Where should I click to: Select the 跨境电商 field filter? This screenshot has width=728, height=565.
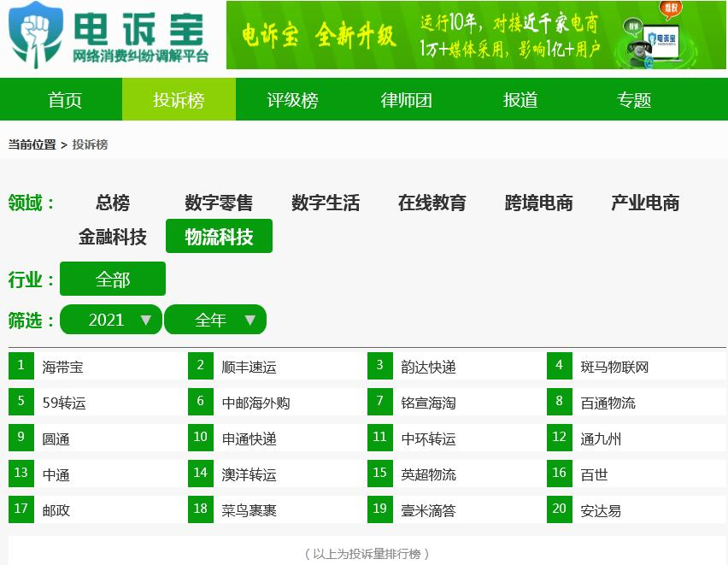(x=538, y=203)
